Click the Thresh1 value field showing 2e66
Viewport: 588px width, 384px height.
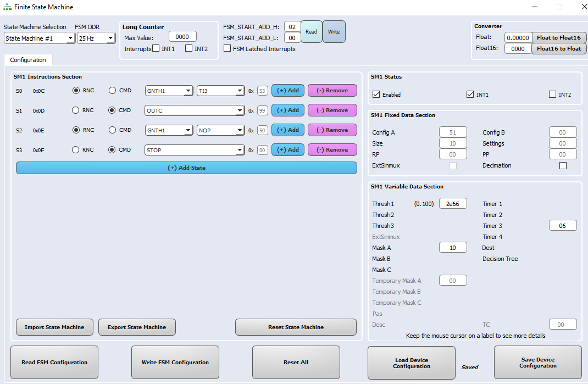(x=452, y=203)
